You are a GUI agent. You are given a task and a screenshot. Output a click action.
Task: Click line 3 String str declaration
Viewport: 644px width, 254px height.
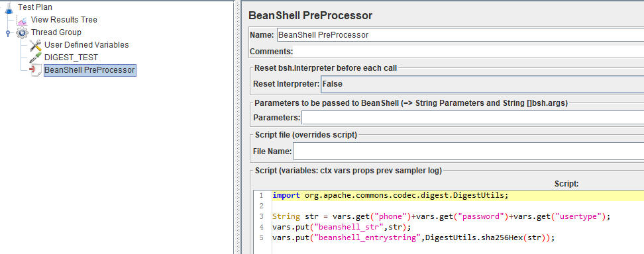tap(441, 217)
